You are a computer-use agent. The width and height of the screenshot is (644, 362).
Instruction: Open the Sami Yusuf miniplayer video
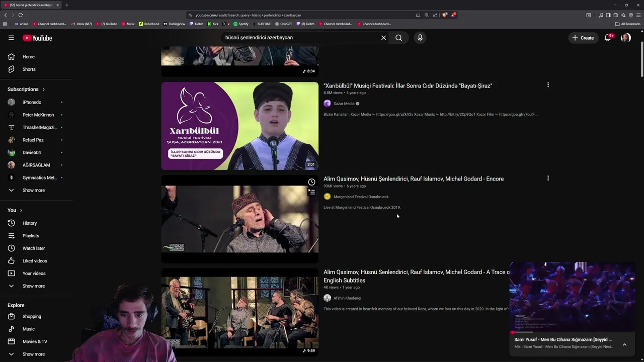click(x=573, y=297)
